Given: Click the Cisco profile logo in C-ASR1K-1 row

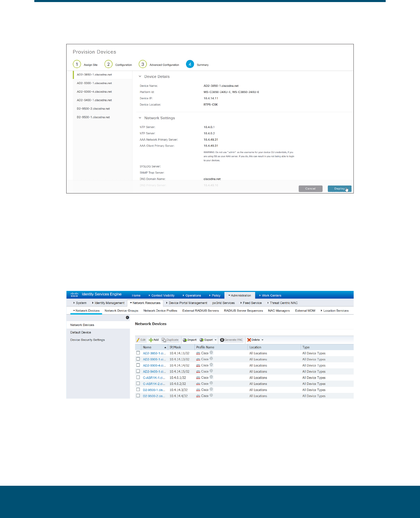Looking at the screenshot, I should pos(198,378).
